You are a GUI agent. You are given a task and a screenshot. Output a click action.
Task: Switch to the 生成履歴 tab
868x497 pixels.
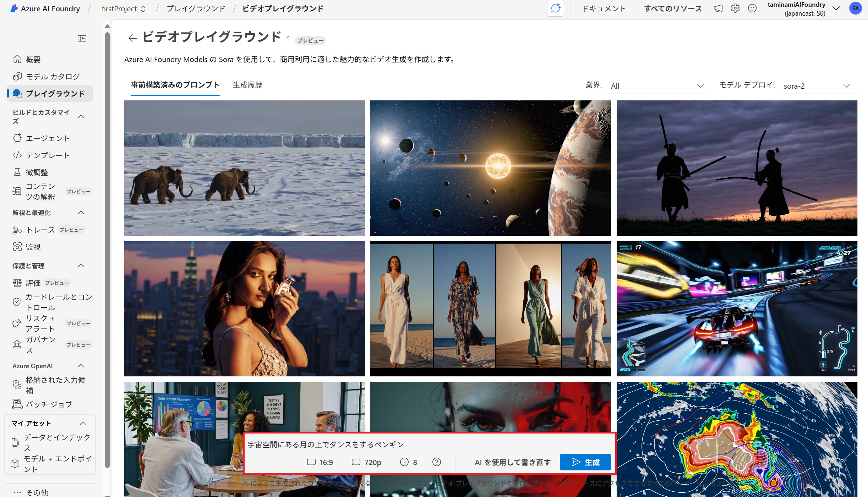(247, 85)
